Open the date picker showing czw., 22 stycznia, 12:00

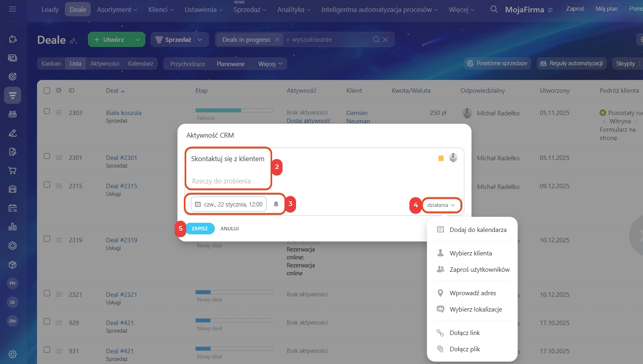tap(229, 204)
